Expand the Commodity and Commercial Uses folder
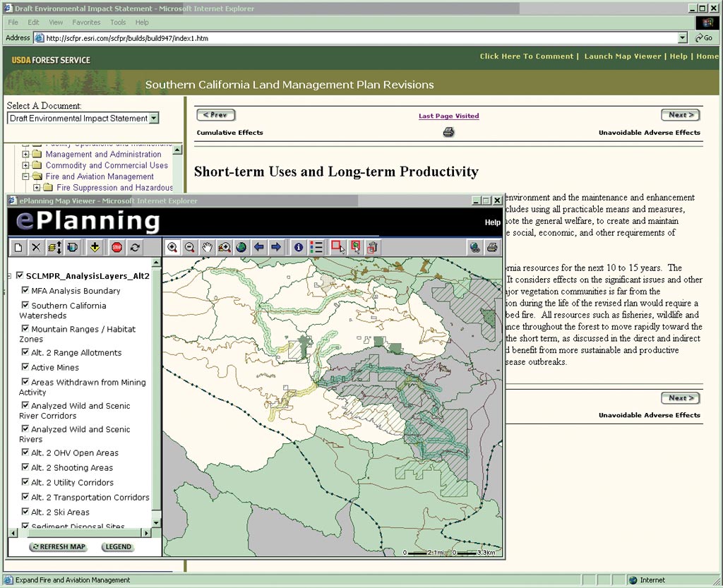This screenshot has height=588, width=723. click(26, 165)
